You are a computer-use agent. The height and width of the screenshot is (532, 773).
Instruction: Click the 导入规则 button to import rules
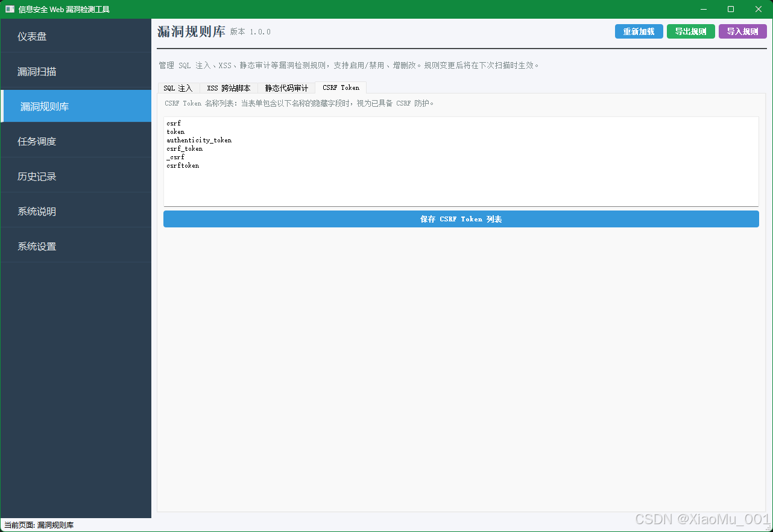tap(742, 31)
